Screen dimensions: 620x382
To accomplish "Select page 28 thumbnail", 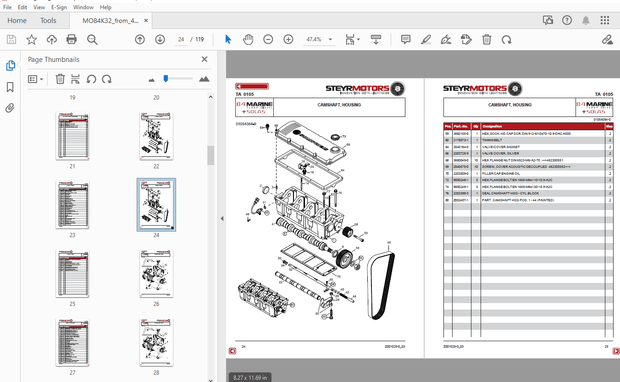I will [156, 342].
